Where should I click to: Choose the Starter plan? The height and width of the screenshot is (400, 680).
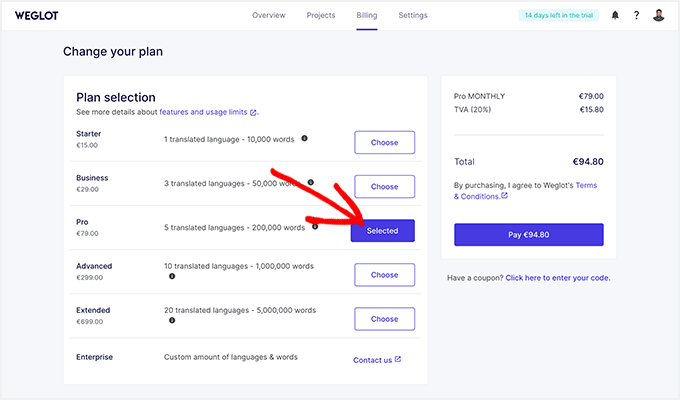tap(384, 142)
